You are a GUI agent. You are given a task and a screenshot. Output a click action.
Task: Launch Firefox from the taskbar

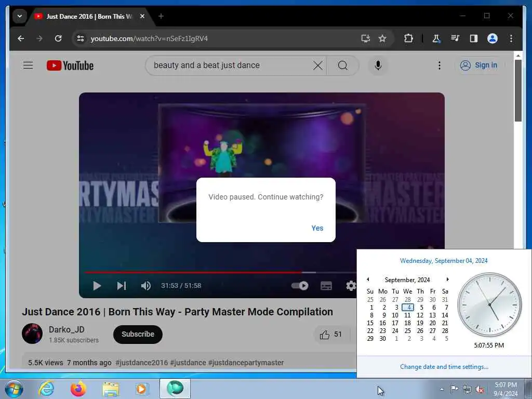tap(78, 389)
